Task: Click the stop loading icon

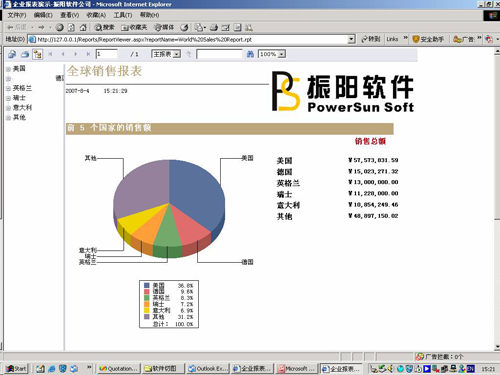Action: click(60, 27)
